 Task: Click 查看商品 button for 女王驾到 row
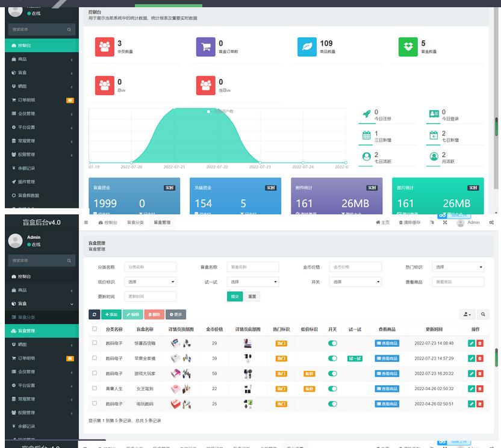[x=387, y=388]
